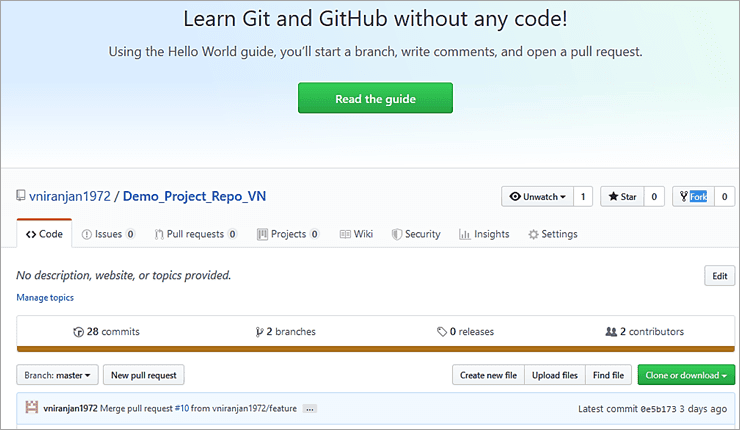Open the Clone or download dropdown
The image size is (740, 430).
(686, 375)
